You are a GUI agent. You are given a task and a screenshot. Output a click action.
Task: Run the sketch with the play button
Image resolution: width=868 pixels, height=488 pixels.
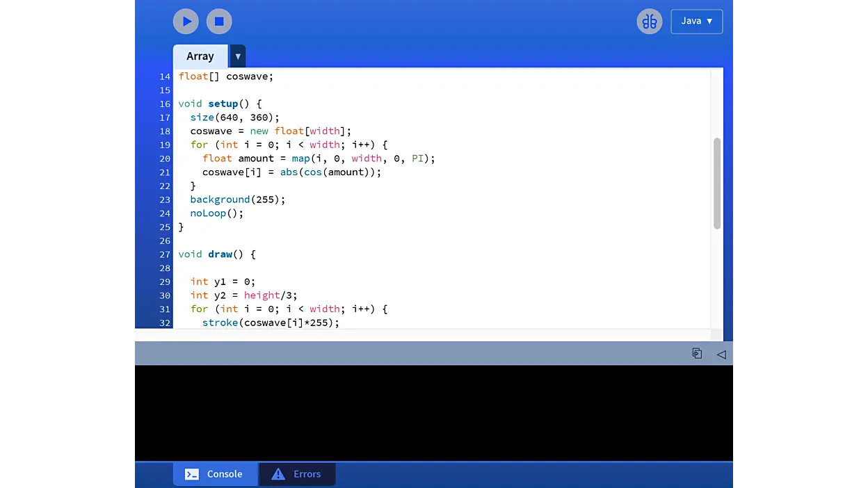(x=186, y=22)
